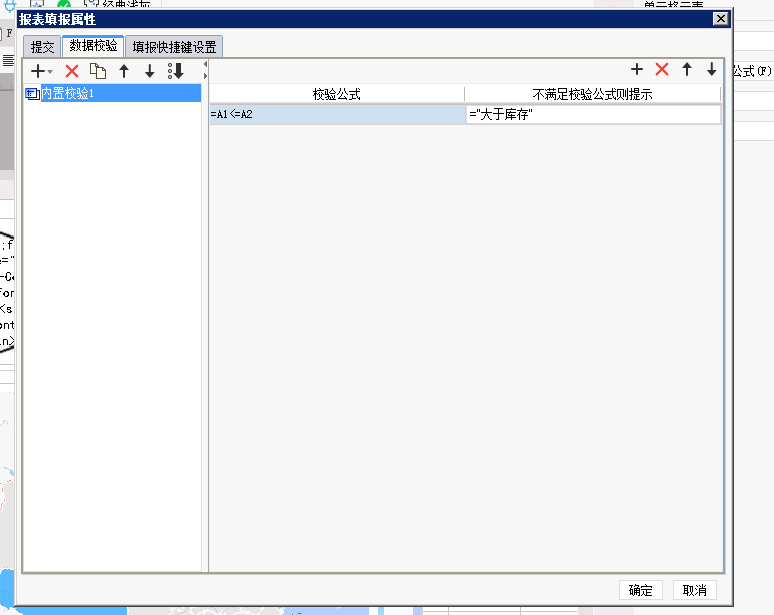Cancel with the 取消 button
774x615 pixels.
click(x=695, y=590)
